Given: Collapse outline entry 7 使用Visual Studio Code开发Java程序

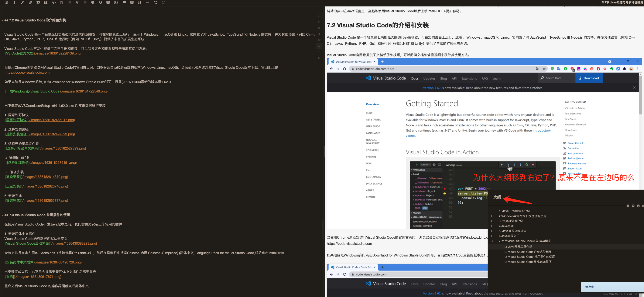Looking at the screenshot, I should point(492,241).
